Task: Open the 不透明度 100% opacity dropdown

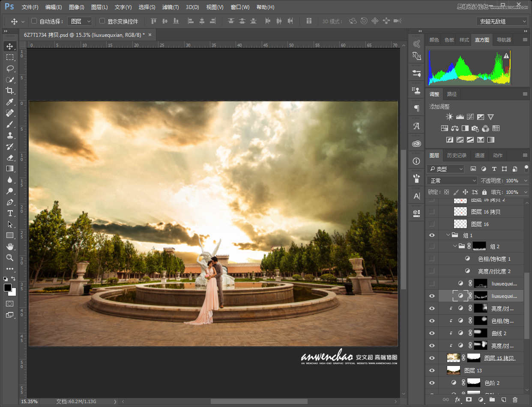Action: 526,181
